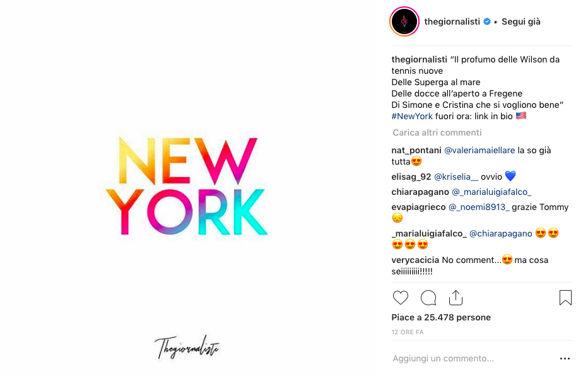Open the three-dot more options menu
This screenshot has width=588, height=374.
point(565,359)
